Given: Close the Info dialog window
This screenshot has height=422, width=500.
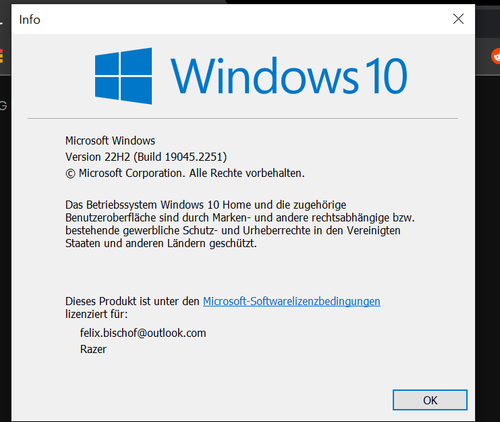Looking at the screenshot, I should [x=458, y=19].
